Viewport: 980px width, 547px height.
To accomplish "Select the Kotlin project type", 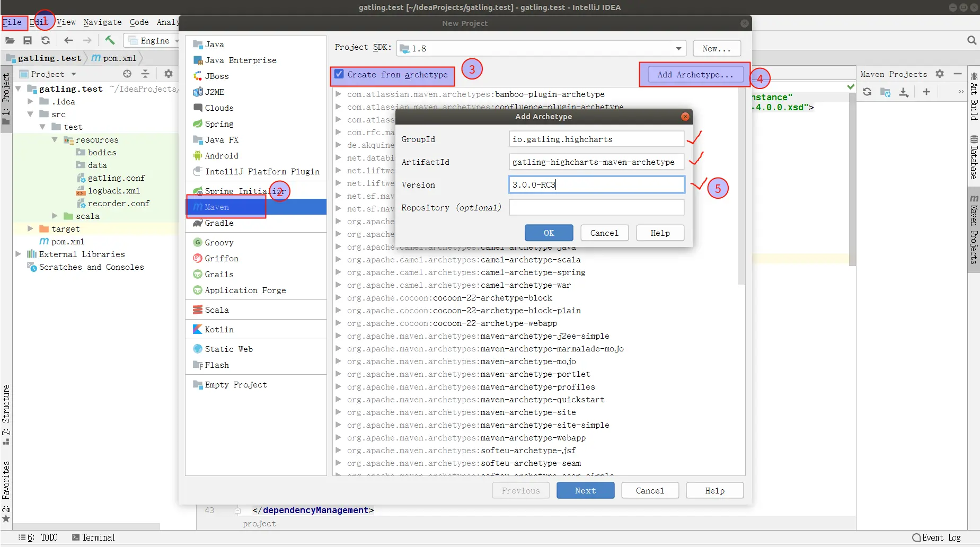I will point(256,330).
